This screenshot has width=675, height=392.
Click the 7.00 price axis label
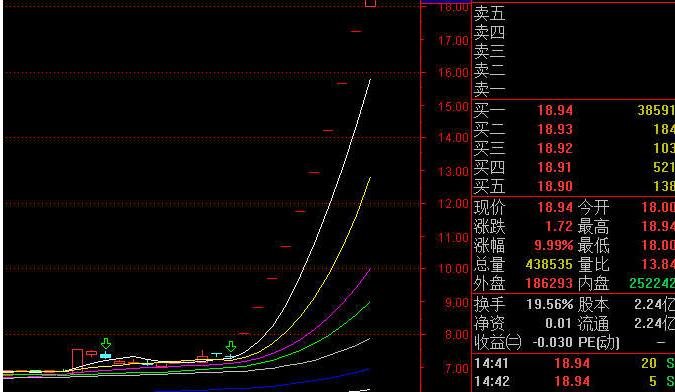[456, 368]
